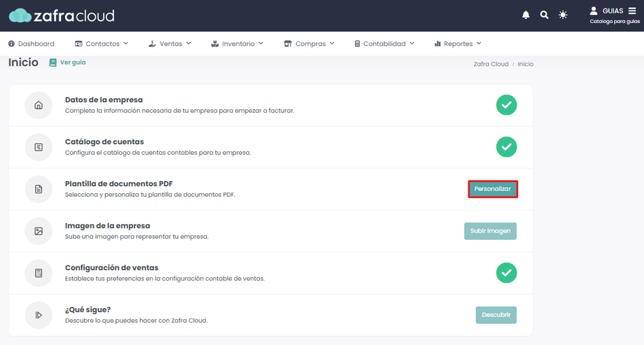
Task: Click the Catalogo para guias label
Action: [615, 22]
